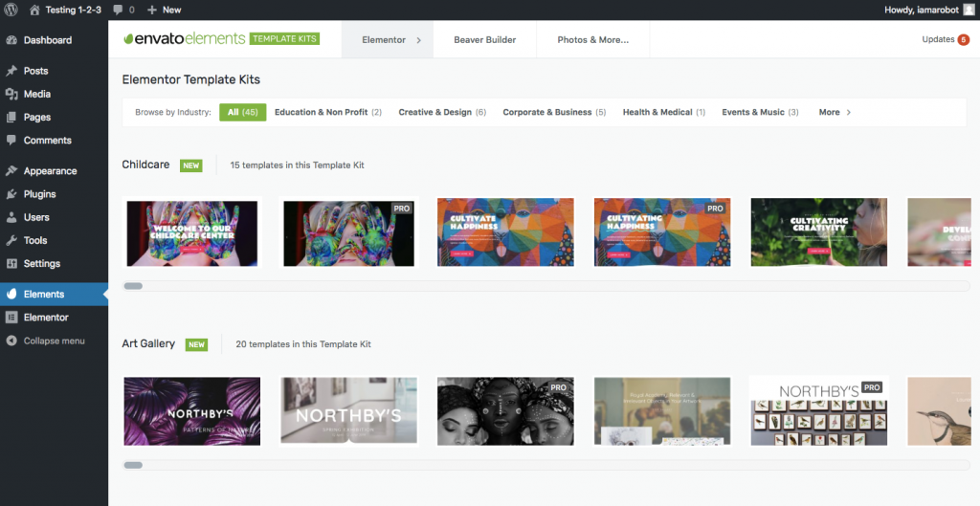Screen dimensions: 980x506
Task: Click the Settings sliders icon
Action: click(11, 263)
